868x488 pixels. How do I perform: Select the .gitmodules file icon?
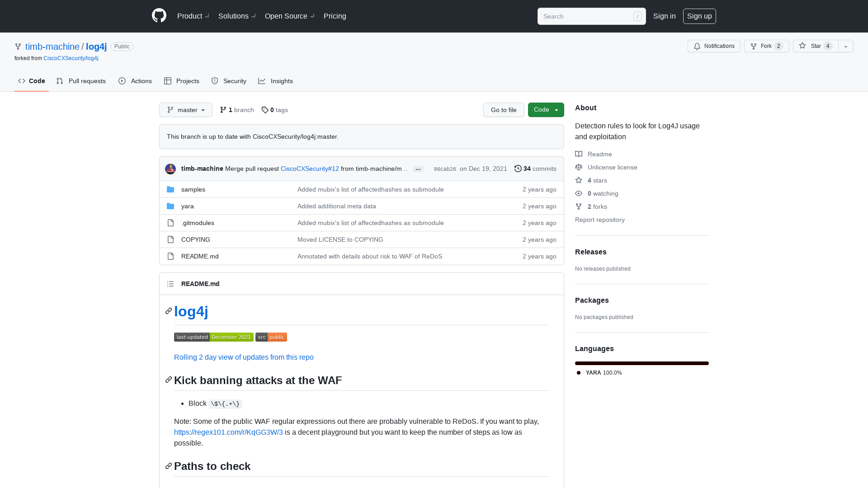click(170, 223)
